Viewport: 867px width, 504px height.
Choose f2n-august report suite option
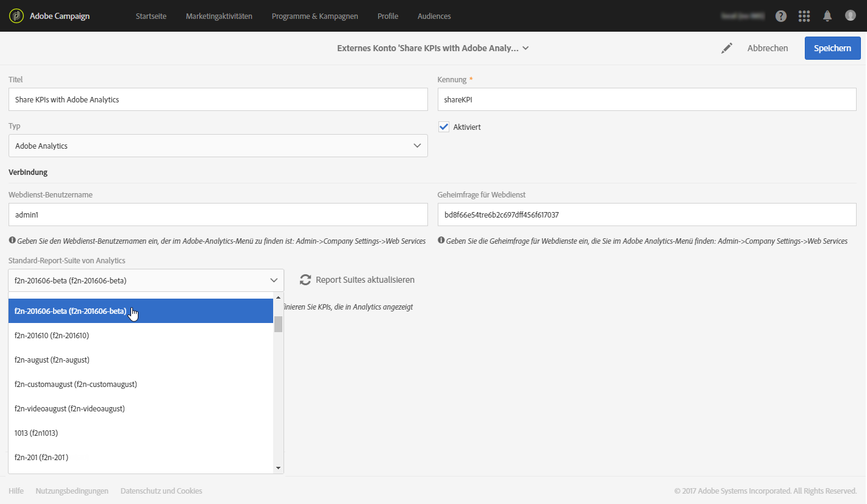[x=141, y=360]
